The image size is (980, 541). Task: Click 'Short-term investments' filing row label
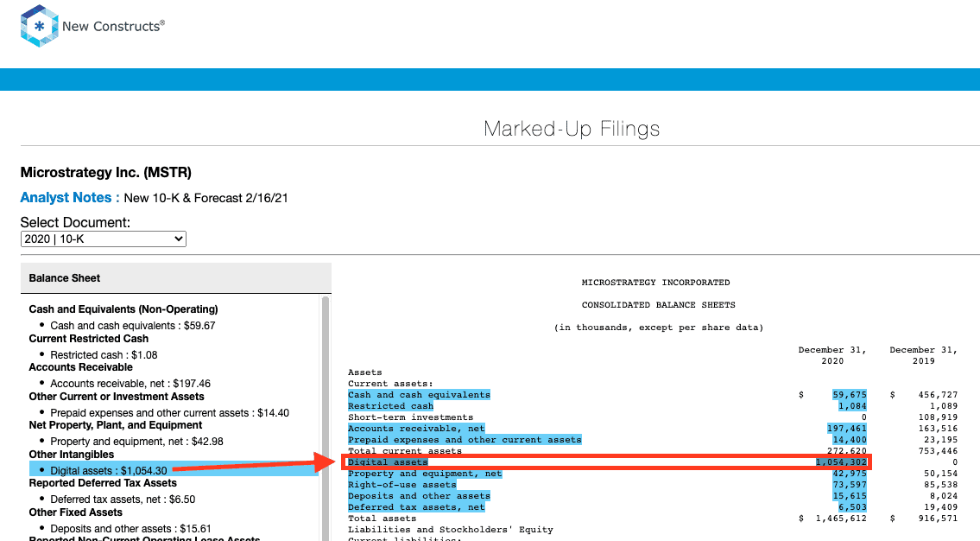pos(411,417)
